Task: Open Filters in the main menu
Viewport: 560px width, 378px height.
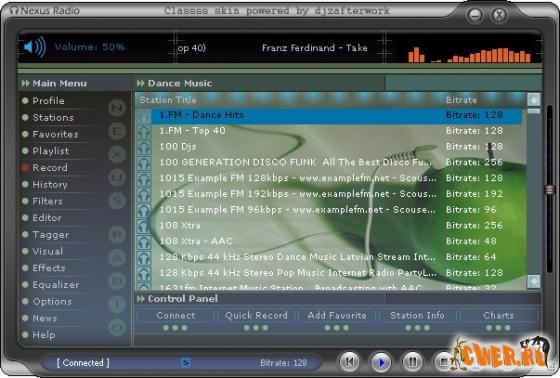Action: coord(47,201)
